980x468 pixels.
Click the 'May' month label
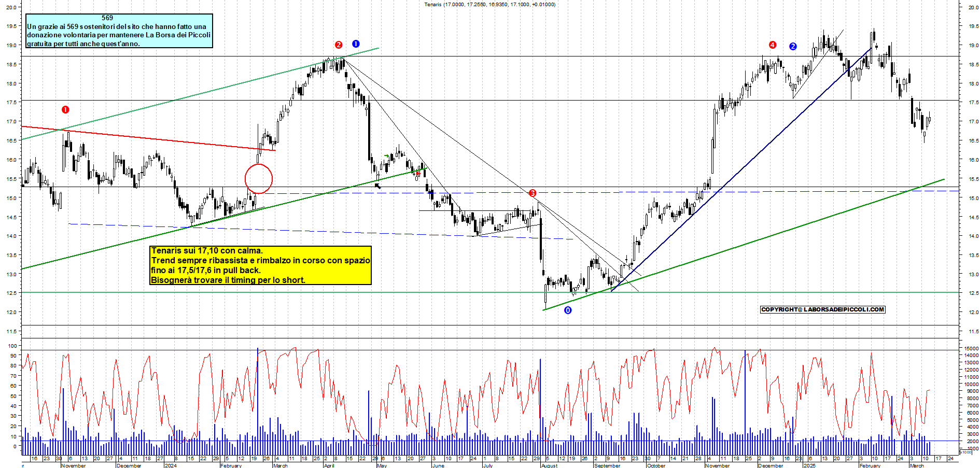click(x=382, y=465)
